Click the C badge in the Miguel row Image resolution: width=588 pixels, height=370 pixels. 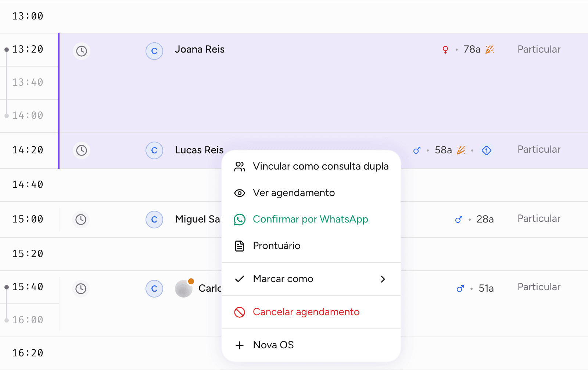click(x=154, y=220)
